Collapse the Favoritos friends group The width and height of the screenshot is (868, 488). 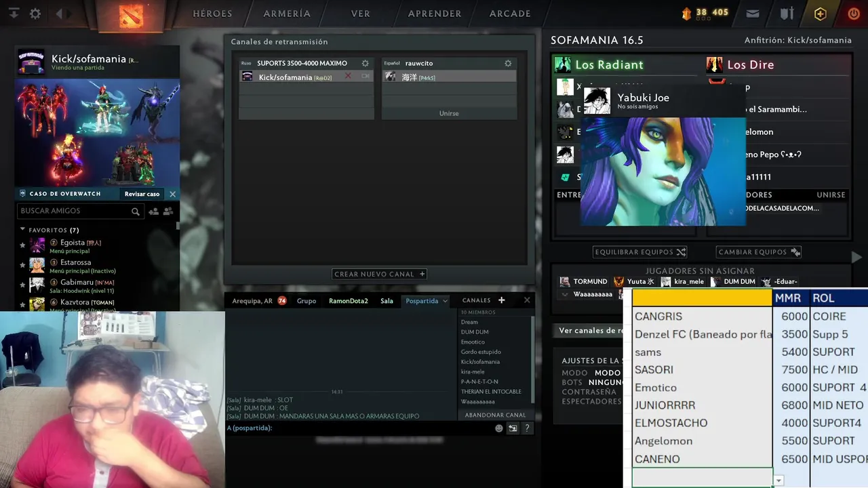coord(22,230)
